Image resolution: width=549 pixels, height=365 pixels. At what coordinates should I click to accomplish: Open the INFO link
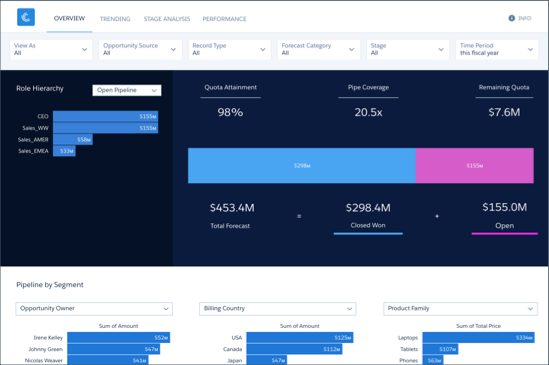click(x=524, y=18)
